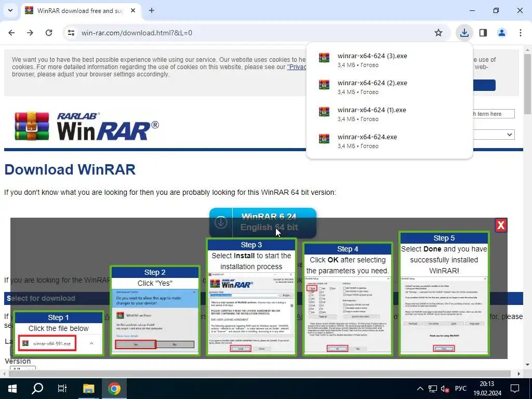532x399 pixels.
Task: Open winrar-x64-624 (2).exe from downloads
Action: 389,87
